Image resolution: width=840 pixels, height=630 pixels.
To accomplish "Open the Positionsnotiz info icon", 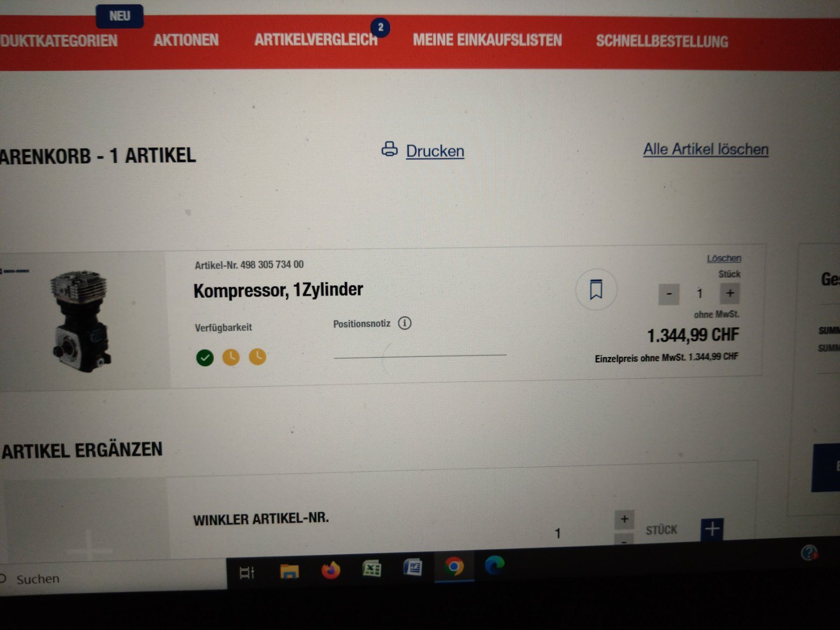I will pyautogui.click(x=405, y=323).
